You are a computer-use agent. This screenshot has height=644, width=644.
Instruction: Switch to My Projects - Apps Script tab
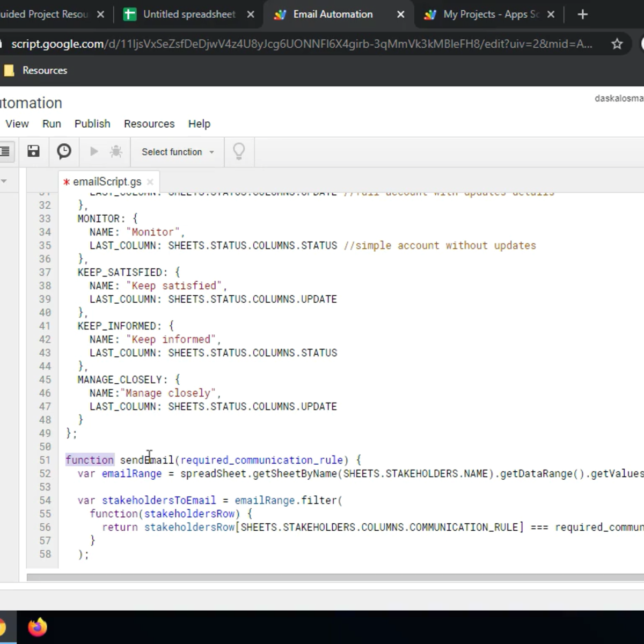[x=491, y=14]
